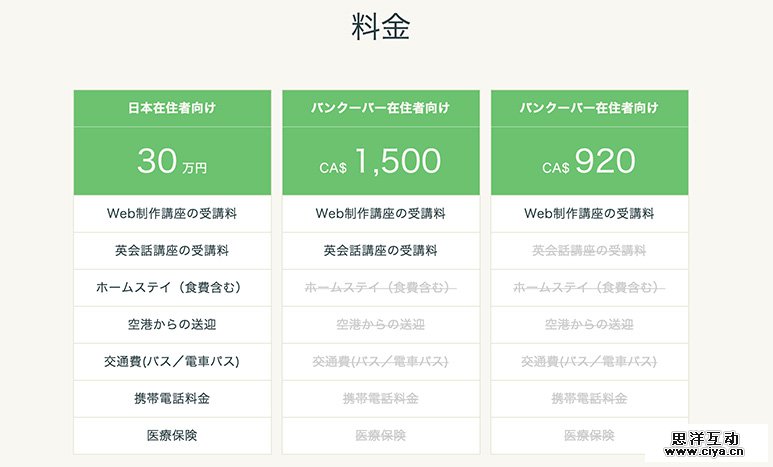
Task: Click the 料金 page heading
Action: click(381, 29)
